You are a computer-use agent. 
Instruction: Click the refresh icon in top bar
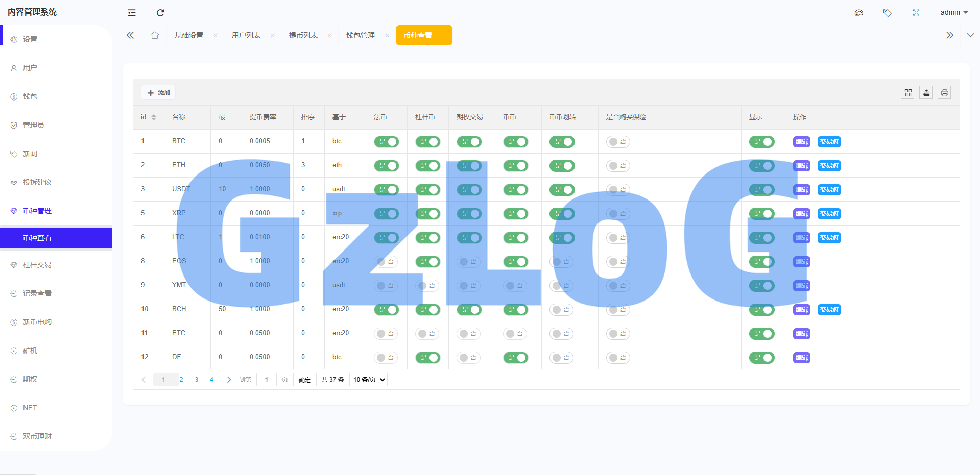[160, 13]
